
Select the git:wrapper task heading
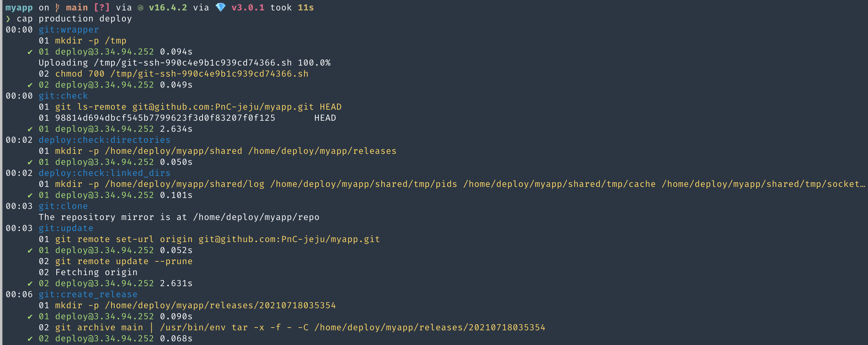pos(69,30)
